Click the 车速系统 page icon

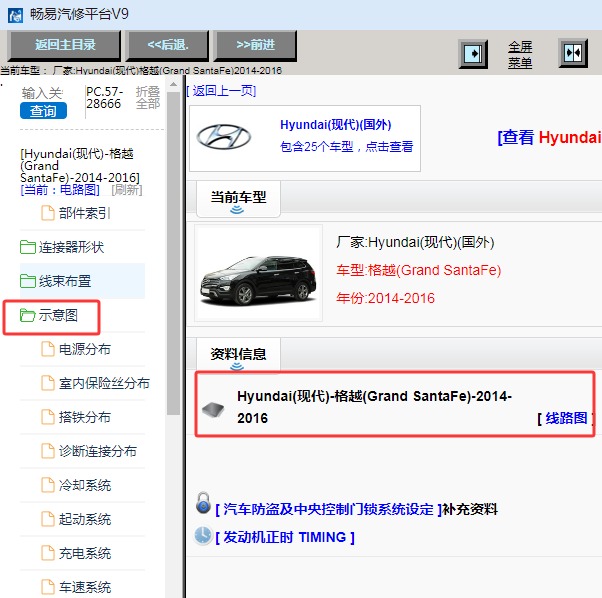48,587
